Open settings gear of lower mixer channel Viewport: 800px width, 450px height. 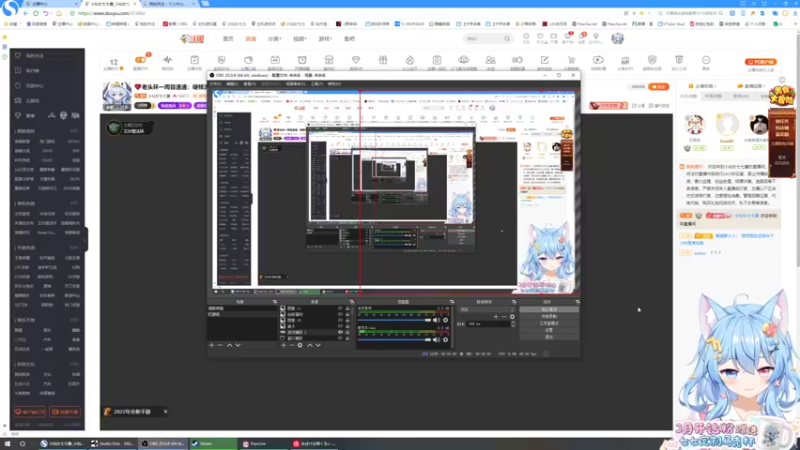click(445, 340)
